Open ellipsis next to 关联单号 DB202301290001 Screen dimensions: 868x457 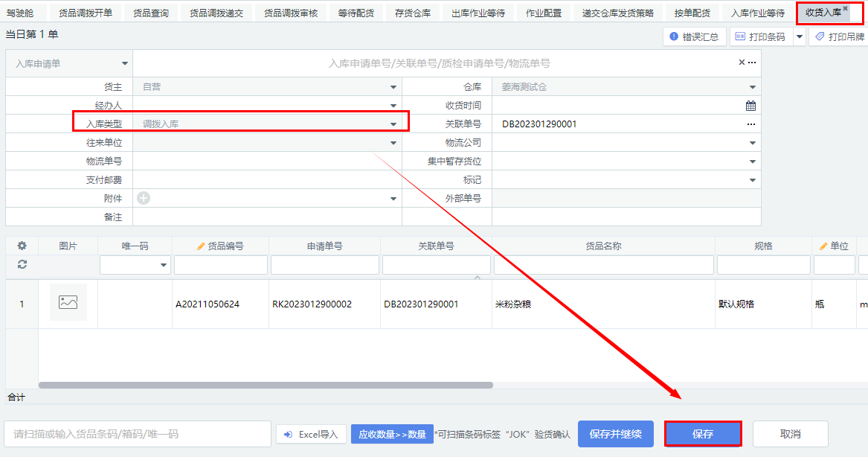(x=751, y=124)
